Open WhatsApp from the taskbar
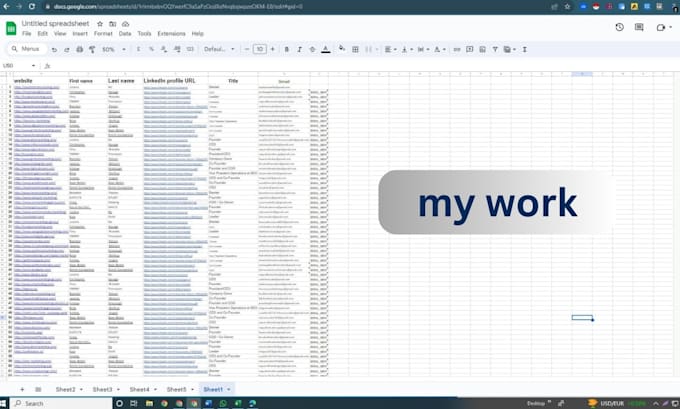680x409 pixels. (x=223, y=403)
